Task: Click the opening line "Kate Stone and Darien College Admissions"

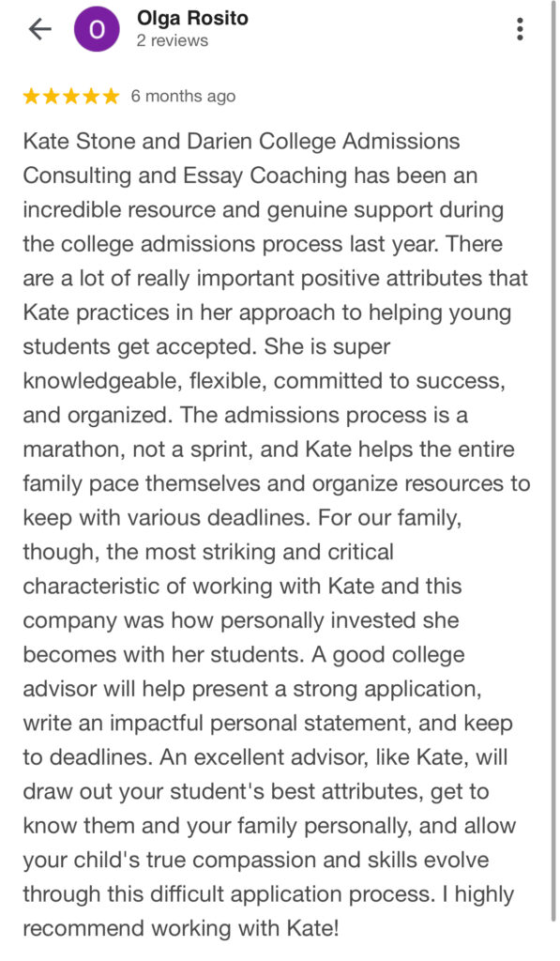Action: pos(241,142)
